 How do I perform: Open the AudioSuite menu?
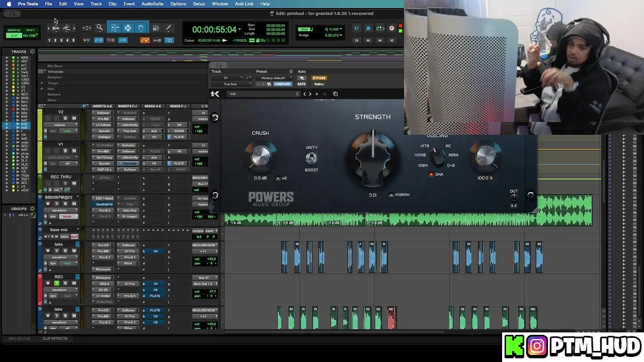152,4
